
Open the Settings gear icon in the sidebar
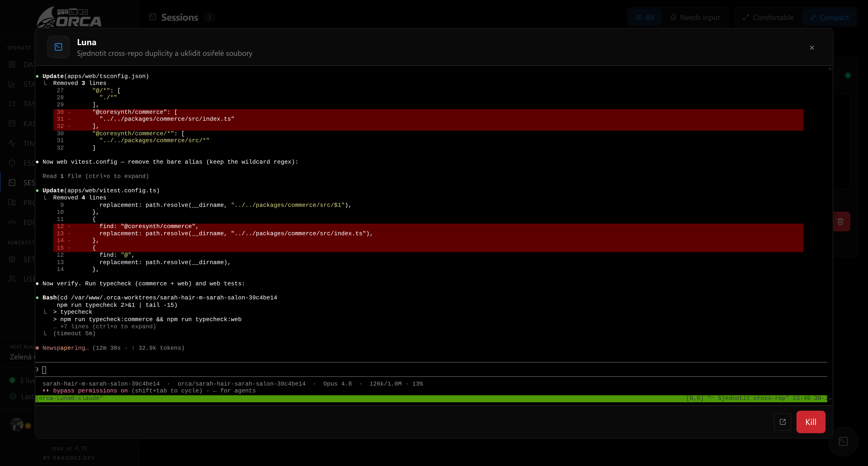(12, 259)
